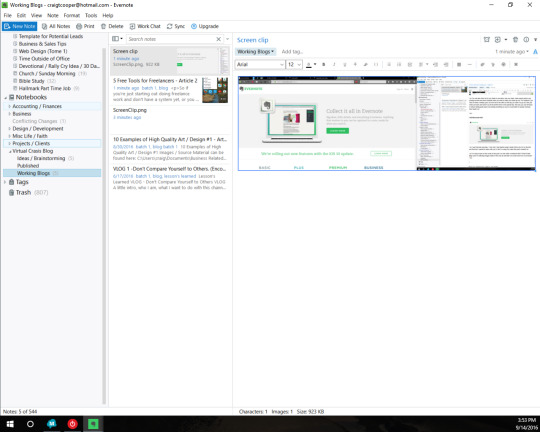540x432 pixels.
Task: Click the Add tag field
Action: pyautogui.click(x=292, y=52)
